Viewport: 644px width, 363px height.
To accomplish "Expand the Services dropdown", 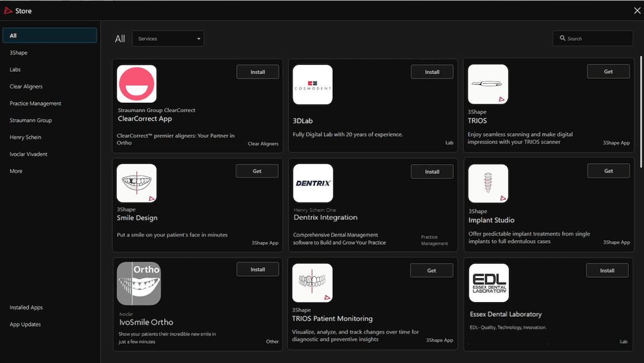I will pos(168,39).
